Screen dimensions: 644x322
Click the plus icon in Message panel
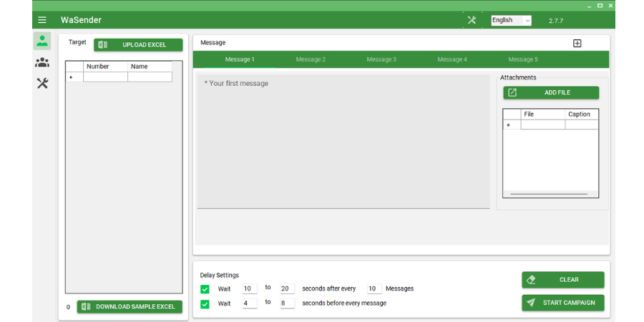coord(577,43)
